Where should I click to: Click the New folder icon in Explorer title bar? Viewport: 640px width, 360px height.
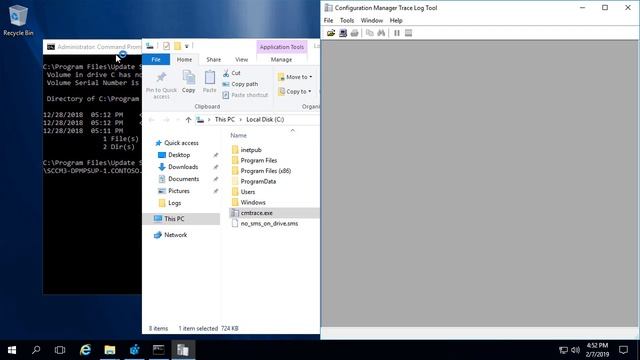(x=177, y=46)
